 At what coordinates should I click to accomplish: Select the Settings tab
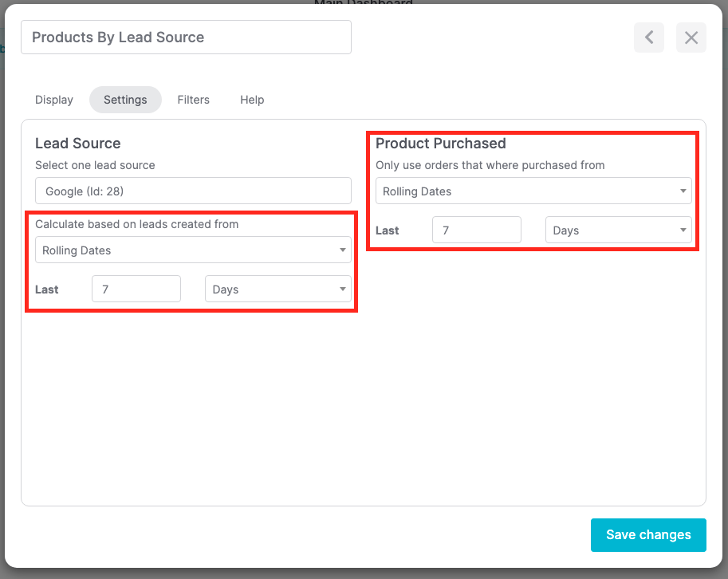[124, 100]
